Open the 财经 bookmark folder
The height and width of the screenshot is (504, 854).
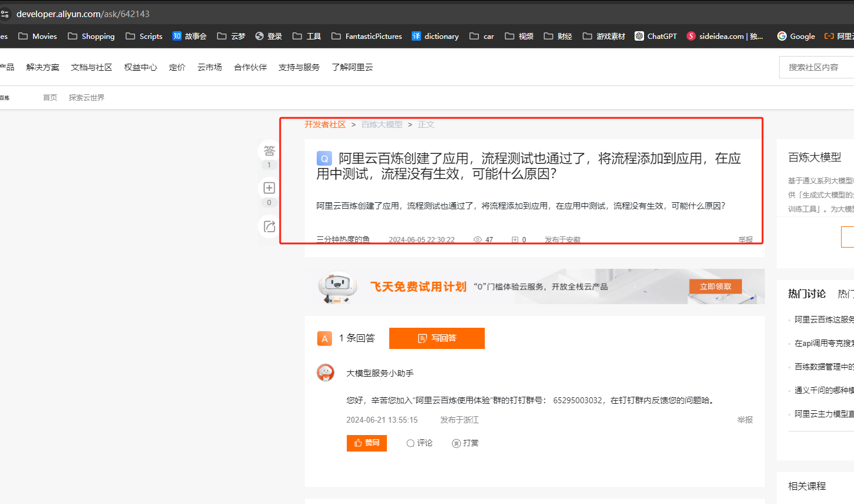(558, 36)
